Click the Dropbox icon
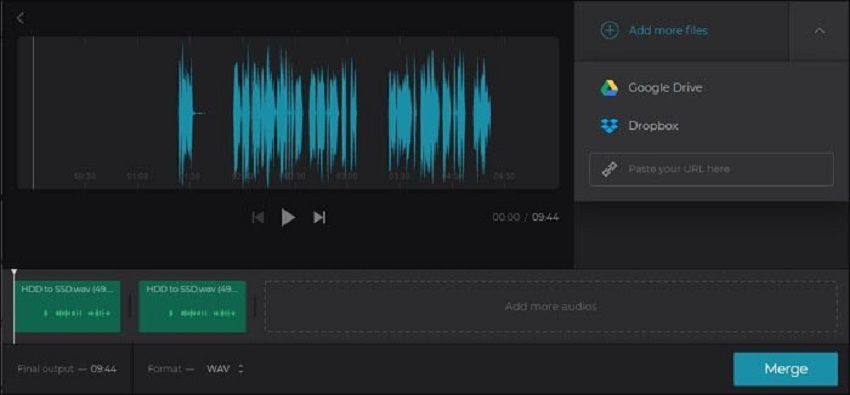This screenshot has width=850, height=395. (x=609, y=126)
